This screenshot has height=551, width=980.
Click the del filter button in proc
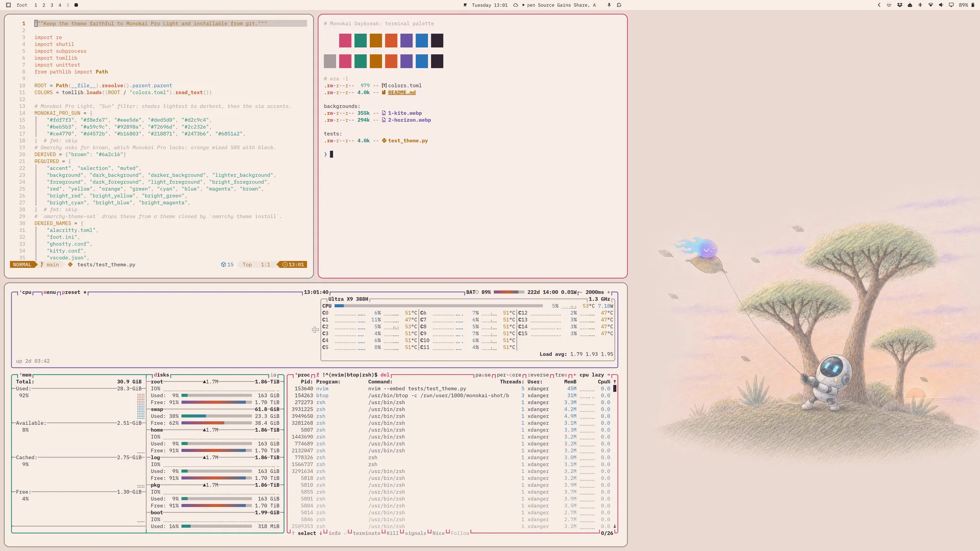pyautogui.click(x=385, y=375)
